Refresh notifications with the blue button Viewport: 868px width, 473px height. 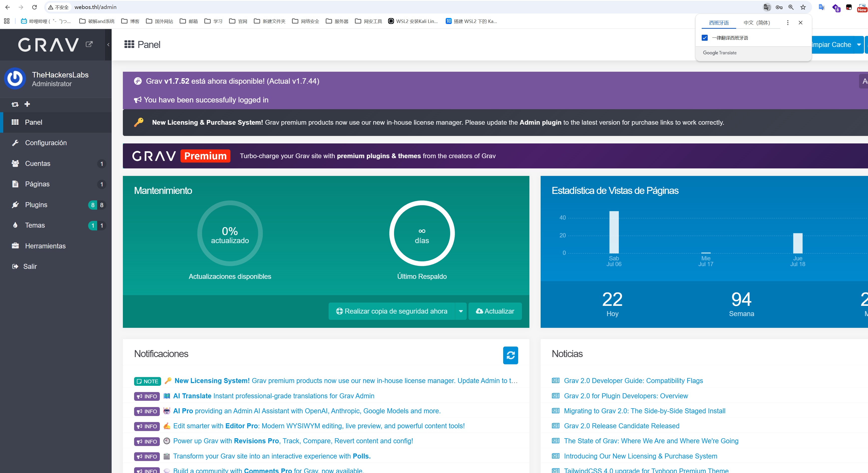tap(510, 355)
